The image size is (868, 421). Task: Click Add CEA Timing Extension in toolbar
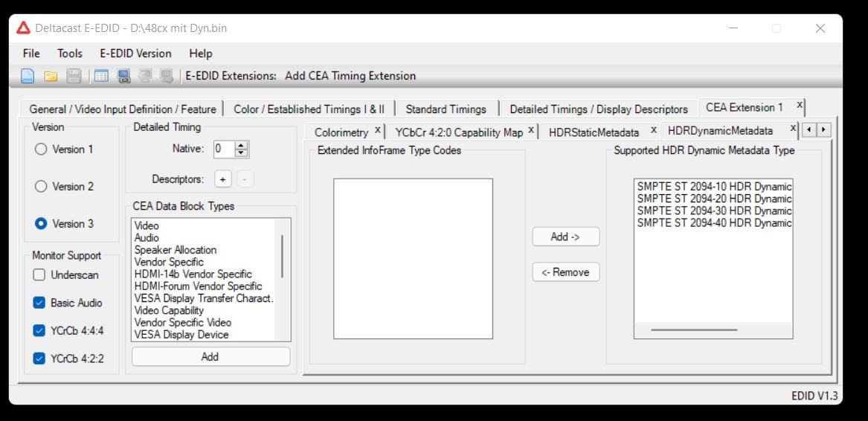tap(350, 76)
